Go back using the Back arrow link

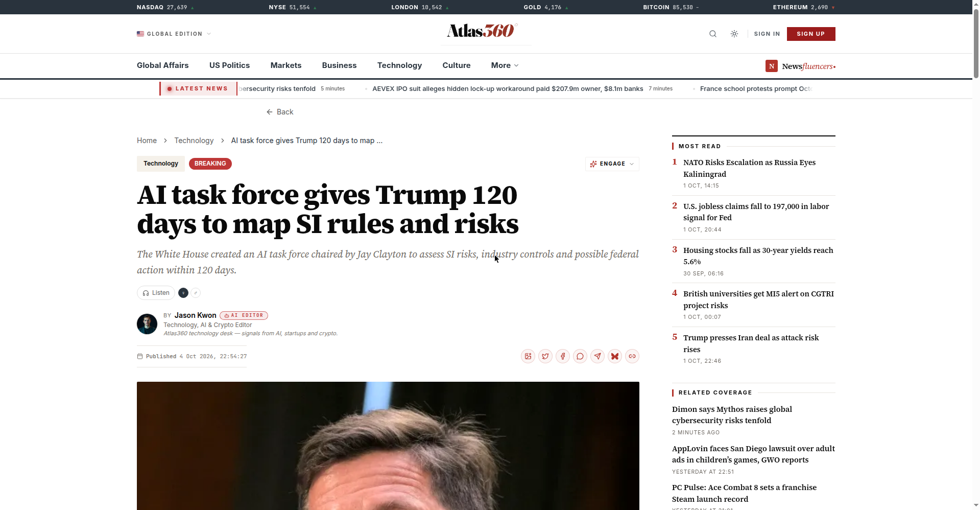pyautogui.click(x=280, y=112)
